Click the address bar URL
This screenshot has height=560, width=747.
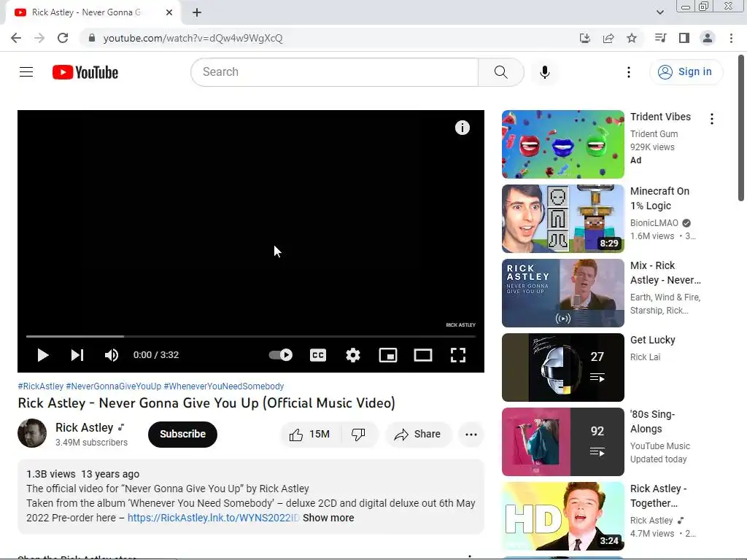coord(193,38)
